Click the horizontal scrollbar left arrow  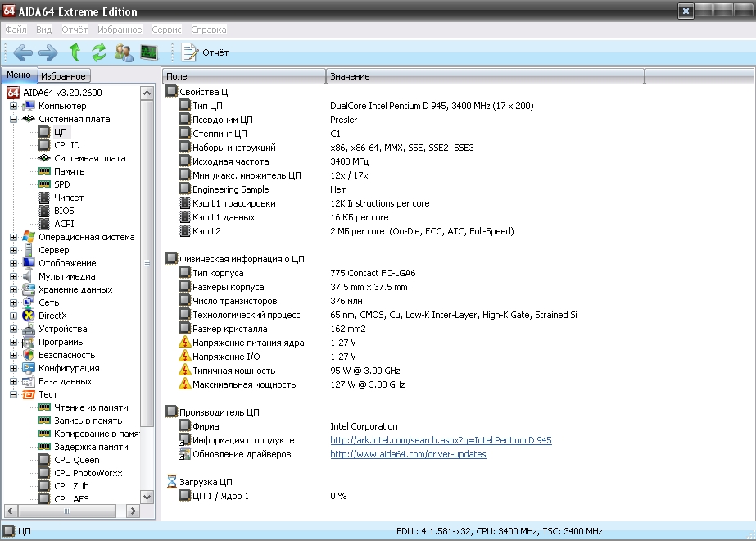pos(11,511)
